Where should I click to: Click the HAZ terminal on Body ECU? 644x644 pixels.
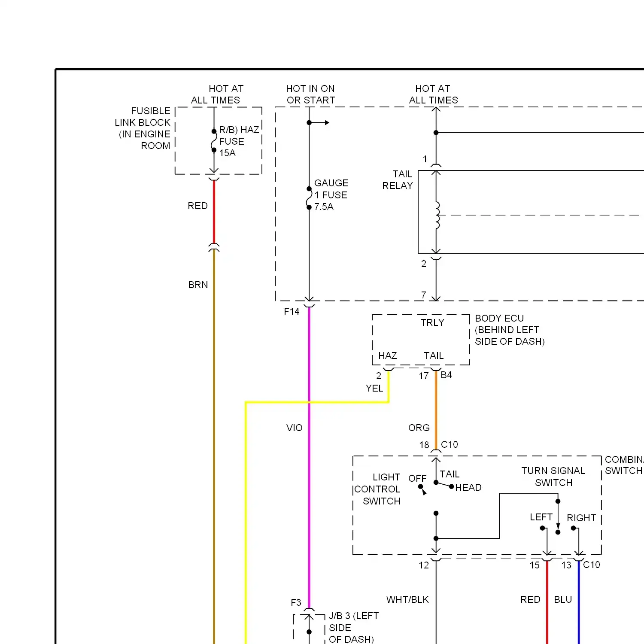(388, 355)
